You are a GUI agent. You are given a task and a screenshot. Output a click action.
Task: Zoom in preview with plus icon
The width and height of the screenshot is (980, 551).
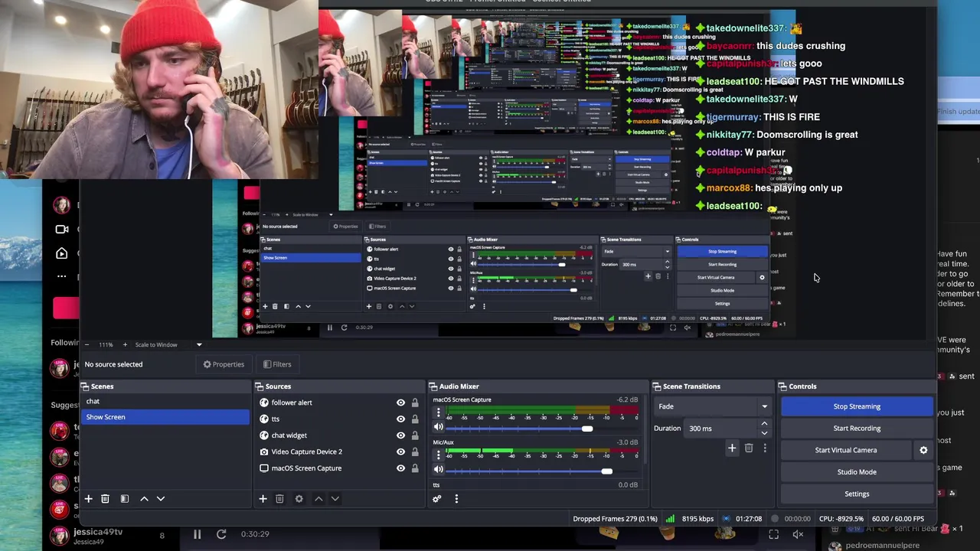pyautogui.click(x=126, y=344)
